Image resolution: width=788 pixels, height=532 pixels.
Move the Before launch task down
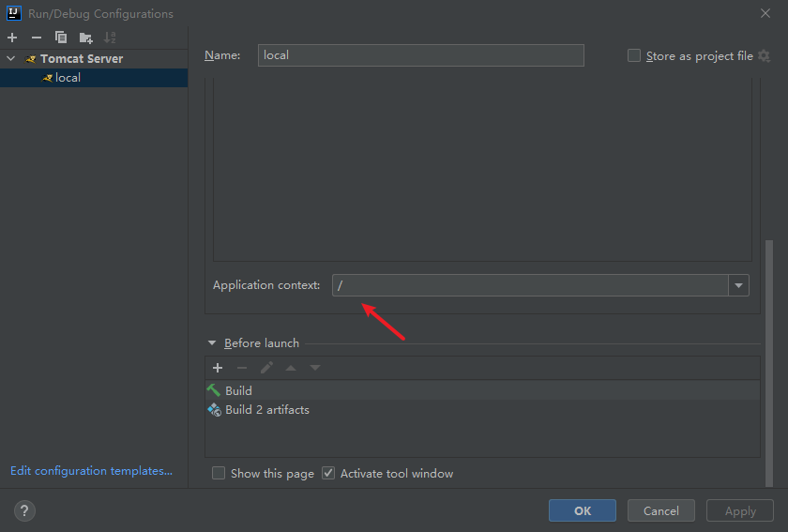(x=315, y=368)
